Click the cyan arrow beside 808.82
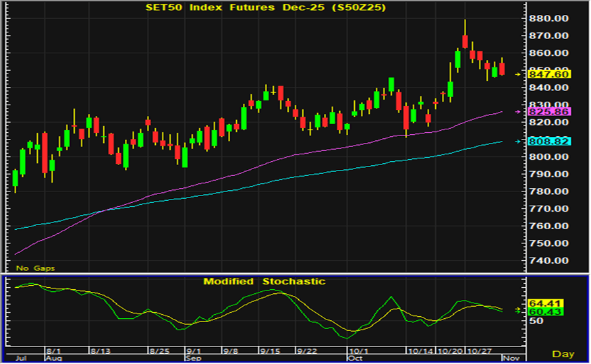The image size is (591, 364). coord(518,142)
